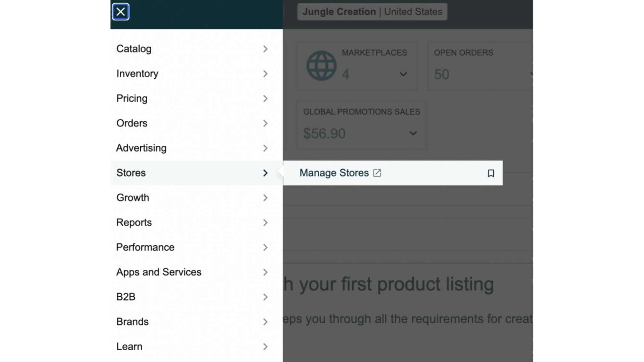Image resolution: width=644 pixels, height=362 pixels.
Task: Select the Advertising menu item
Action: click(141, 148)
